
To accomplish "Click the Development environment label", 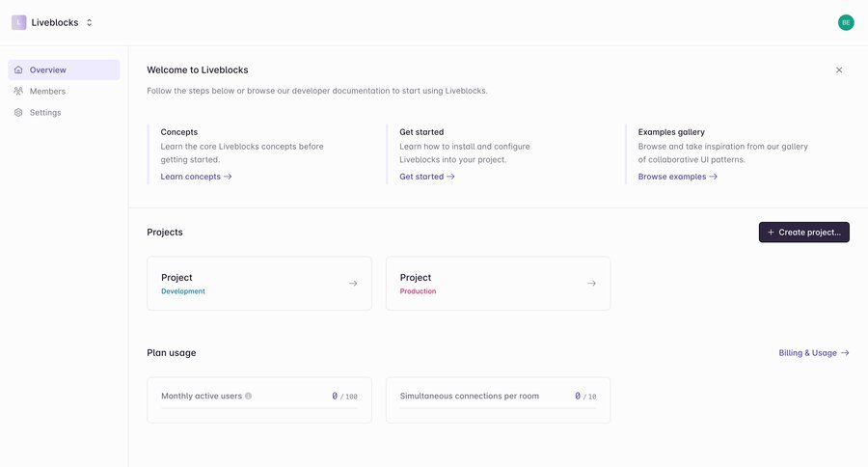I will point(182,291).
